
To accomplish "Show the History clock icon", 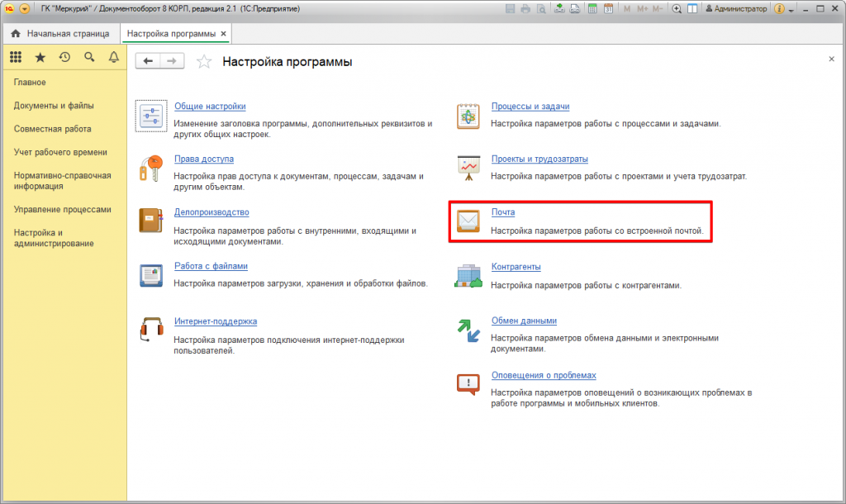I will click(x=64, y=57).
